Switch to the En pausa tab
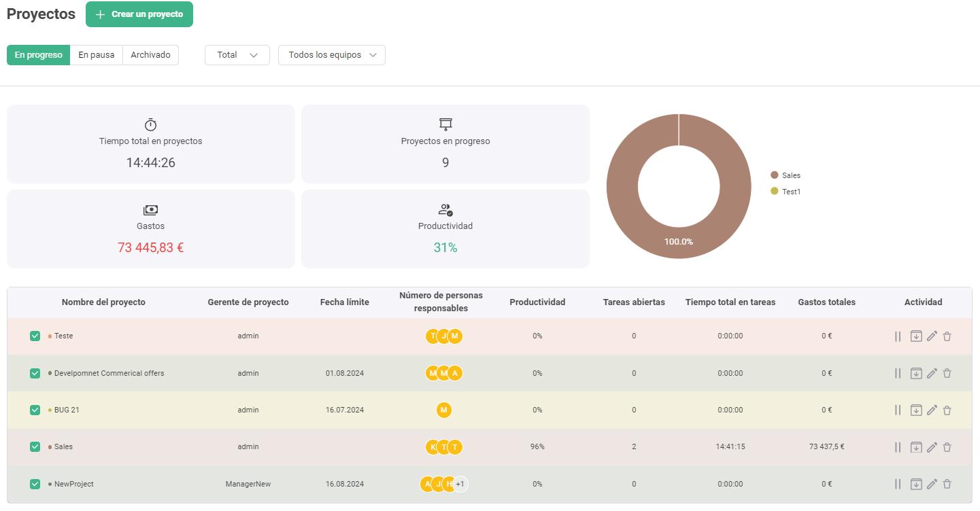 coord(97,55)
